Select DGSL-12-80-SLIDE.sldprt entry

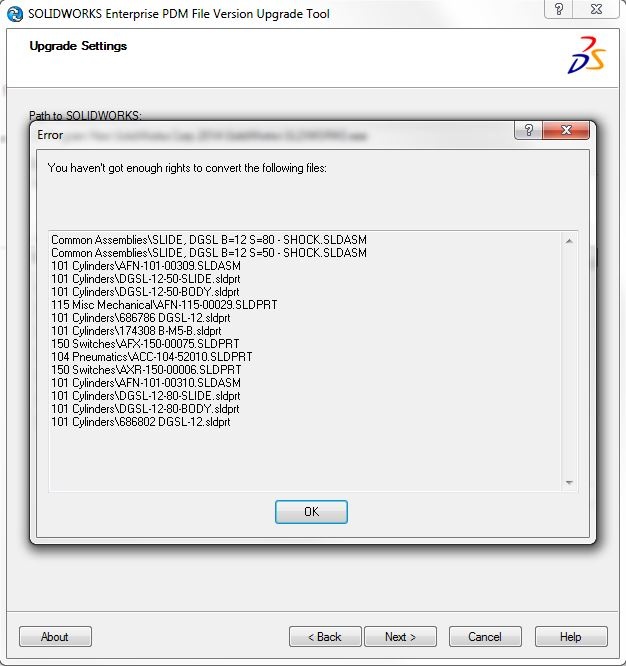click(146, 396)
